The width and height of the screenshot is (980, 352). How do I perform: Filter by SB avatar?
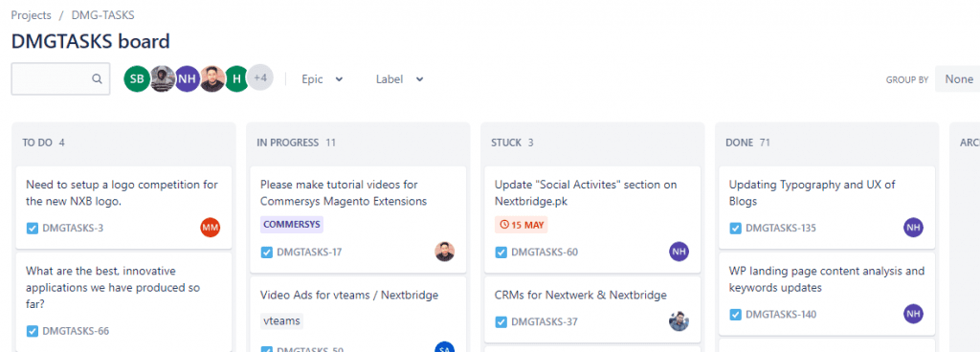coord(137,78)
